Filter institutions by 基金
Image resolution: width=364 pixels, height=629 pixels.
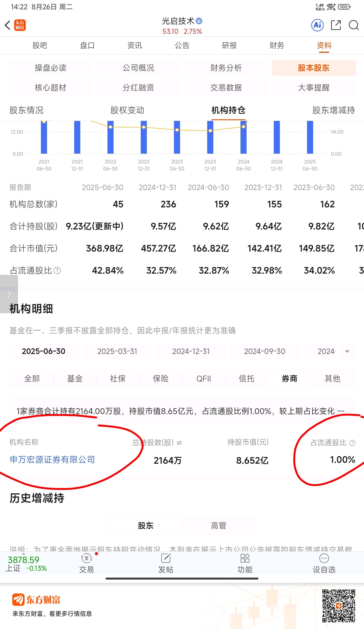[75, 379]
